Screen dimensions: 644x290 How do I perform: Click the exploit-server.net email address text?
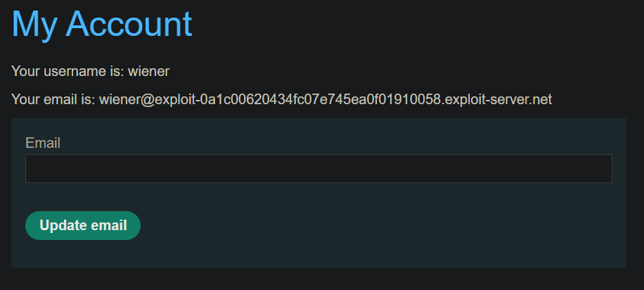coord(326,99)
